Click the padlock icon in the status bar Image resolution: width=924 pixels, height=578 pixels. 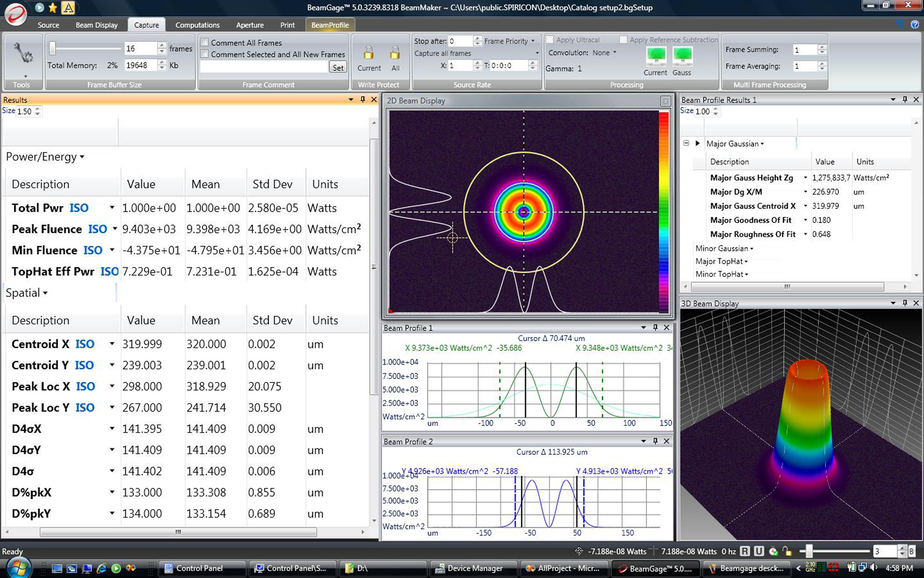click(x=787, y=551)
